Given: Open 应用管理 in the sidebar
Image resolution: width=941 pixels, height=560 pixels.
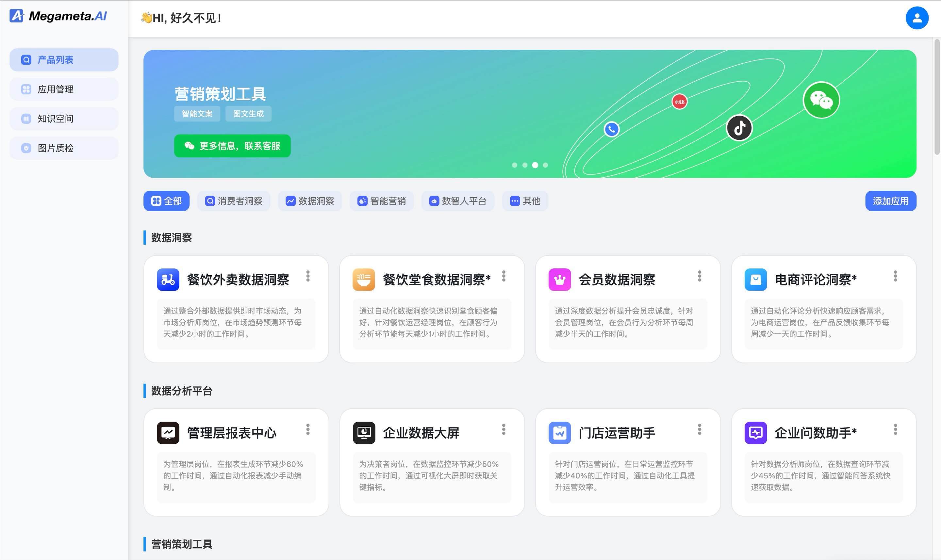Looking at the screenshot, I should [64, 89].
